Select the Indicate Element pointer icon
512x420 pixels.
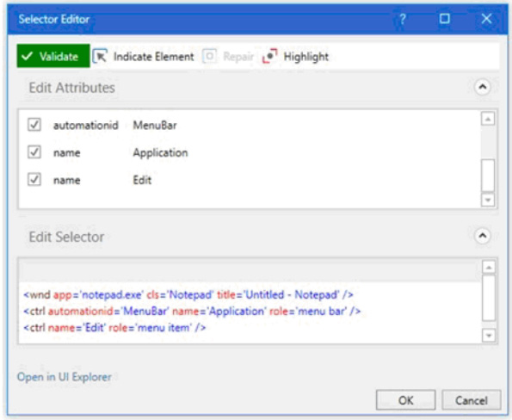pyautogui.click(x=100, y=56)
